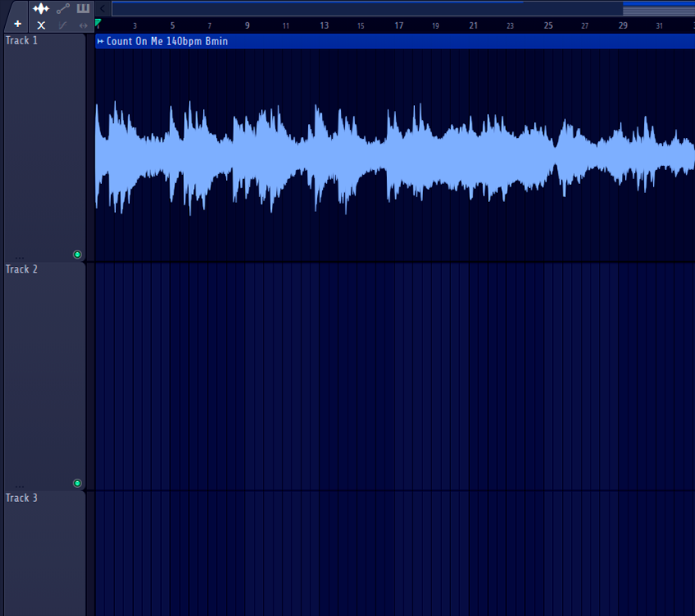Select the audio clips waveform filter icon
695x616 pixels.
[40, 8]
